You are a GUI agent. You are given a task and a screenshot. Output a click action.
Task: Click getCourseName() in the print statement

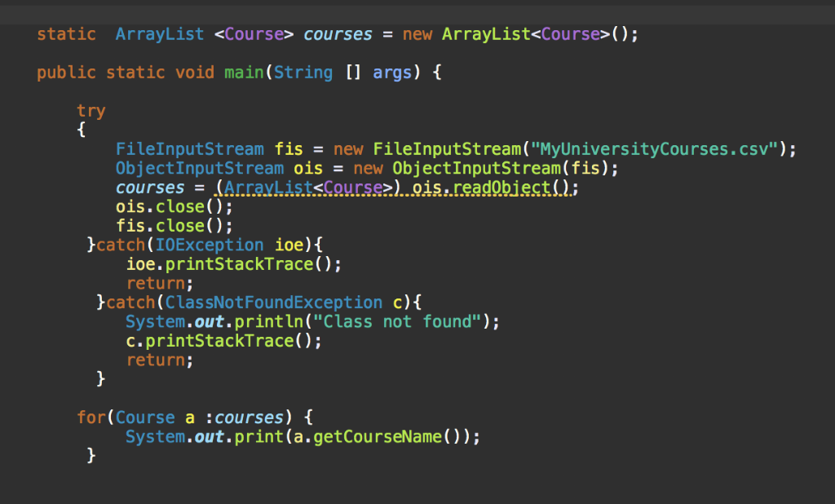point(387,437)
